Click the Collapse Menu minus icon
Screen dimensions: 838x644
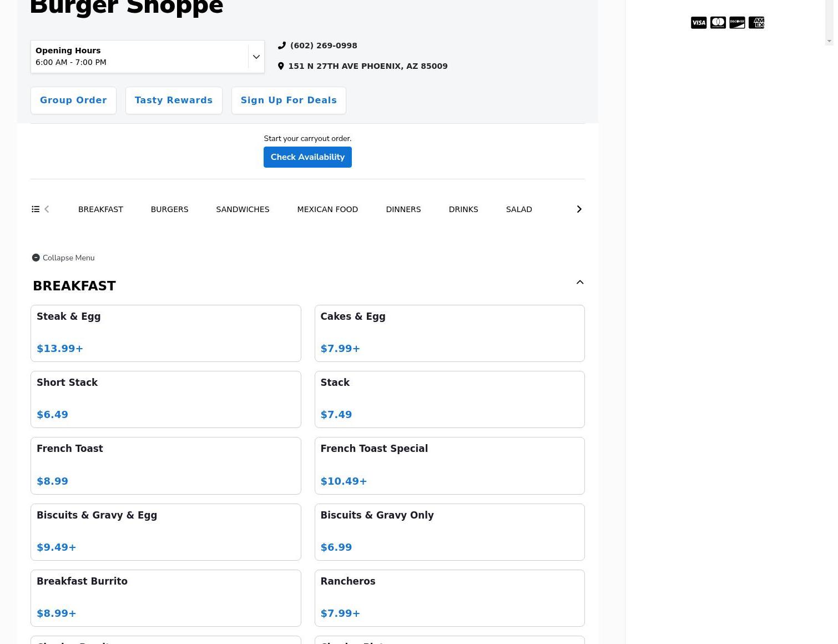[x=36, y=258]
